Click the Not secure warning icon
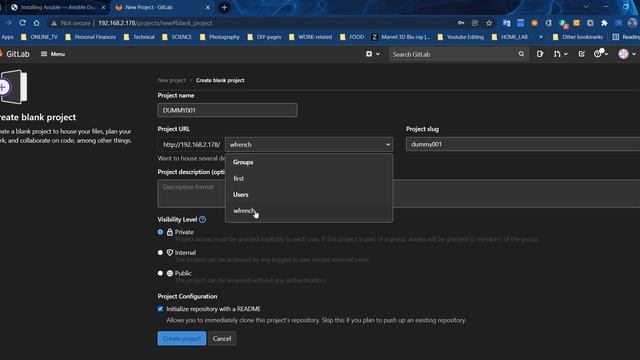Image resolution: width=640 pixels, height=360 pixels. click(54, 23)
